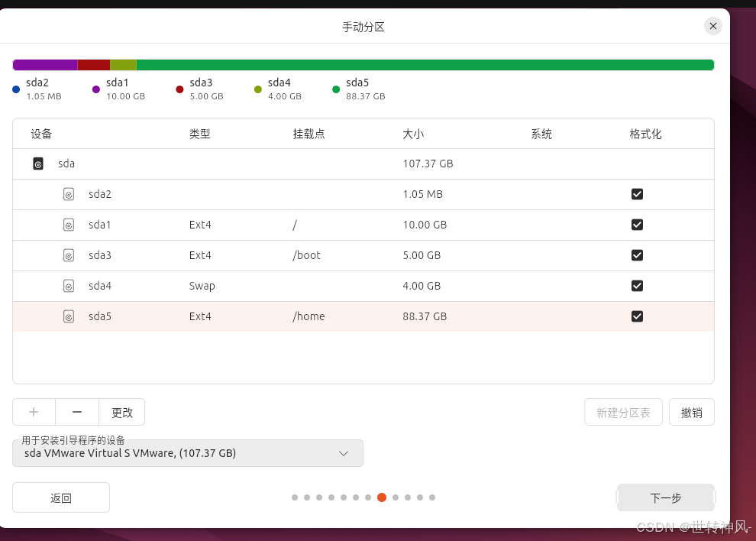The height and width of the screenshot is (541, 756).
Task: Click the sda1 root mount point cell
Action: coord(295,225)
